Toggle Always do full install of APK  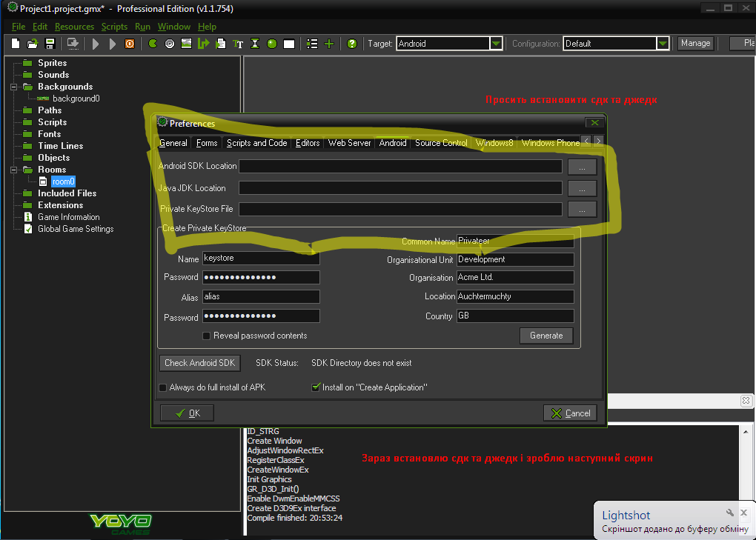(163, 387)
